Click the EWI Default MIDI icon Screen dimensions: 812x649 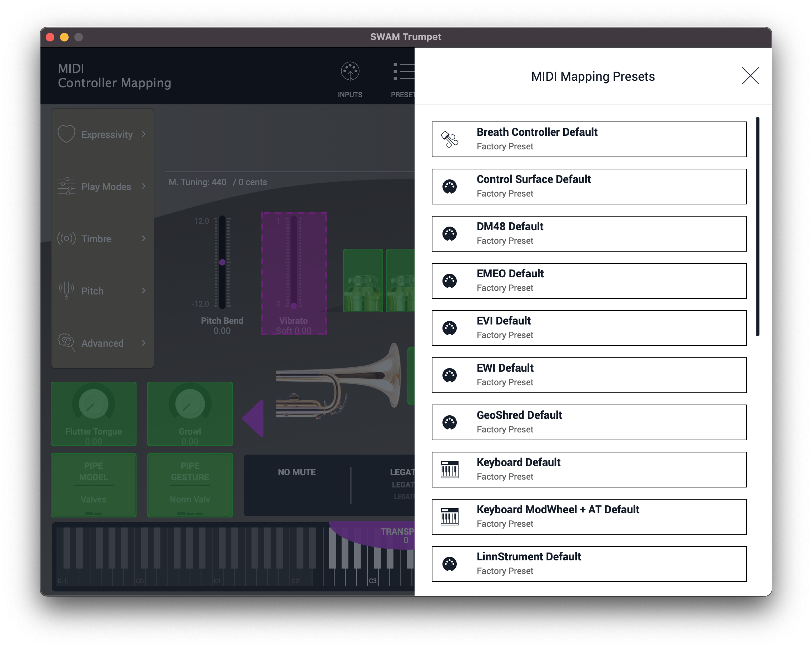pyautogui.click(x=450, y=375)
